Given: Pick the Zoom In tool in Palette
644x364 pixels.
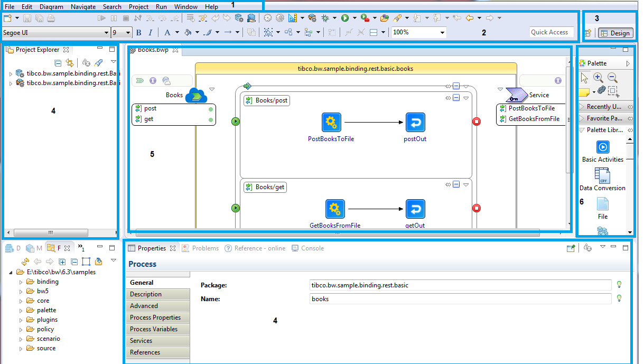Looking at the screenshot, I should coord(598,78).
